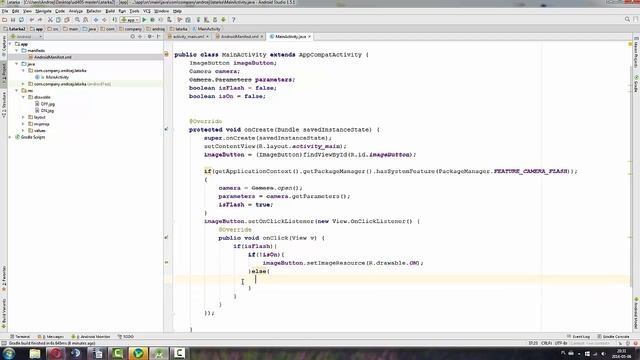Open the Refactor menu

[x=93, y=11]
